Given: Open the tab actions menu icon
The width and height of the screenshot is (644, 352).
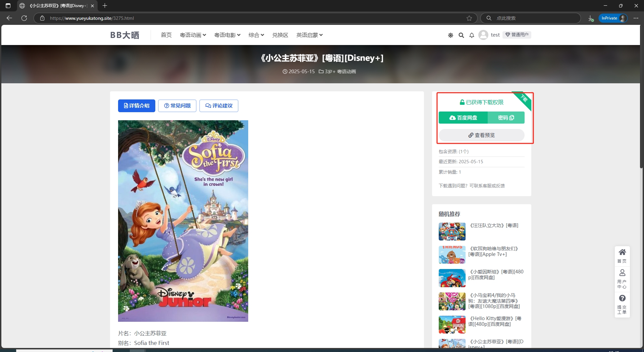Looking at the screenshot, I should coord(8,6).
